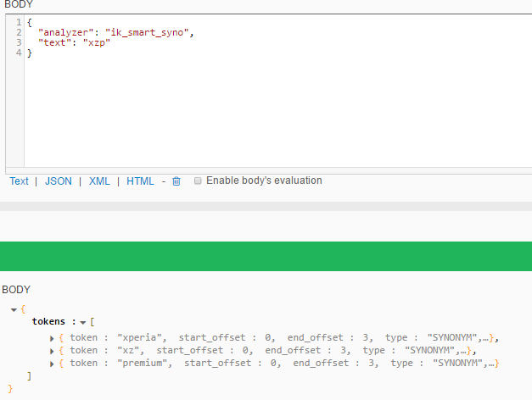Switch body format to XML
532x400 pixels.
pyautogui.click(x=99, y=181)
